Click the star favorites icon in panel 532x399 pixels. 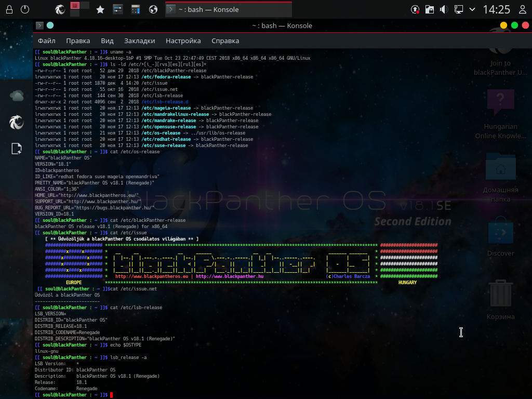point(100,9)
